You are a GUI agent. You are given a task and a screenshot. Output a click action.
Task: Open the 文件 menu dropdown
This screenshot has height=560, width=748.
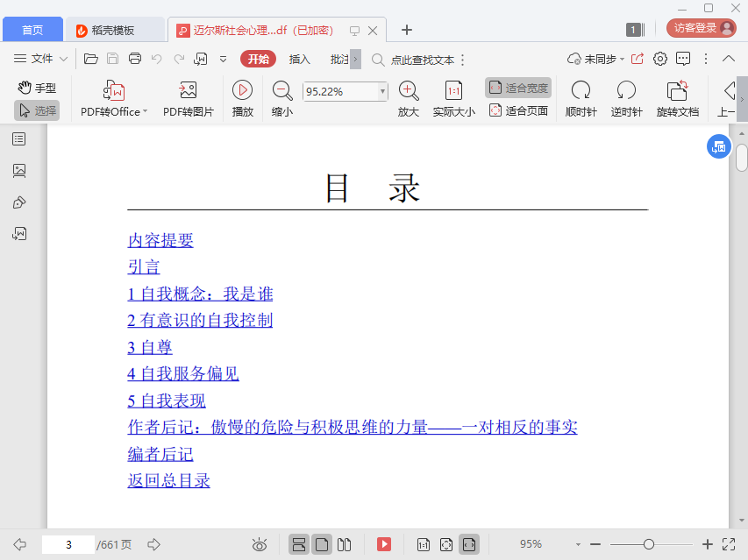click(41, 59)
